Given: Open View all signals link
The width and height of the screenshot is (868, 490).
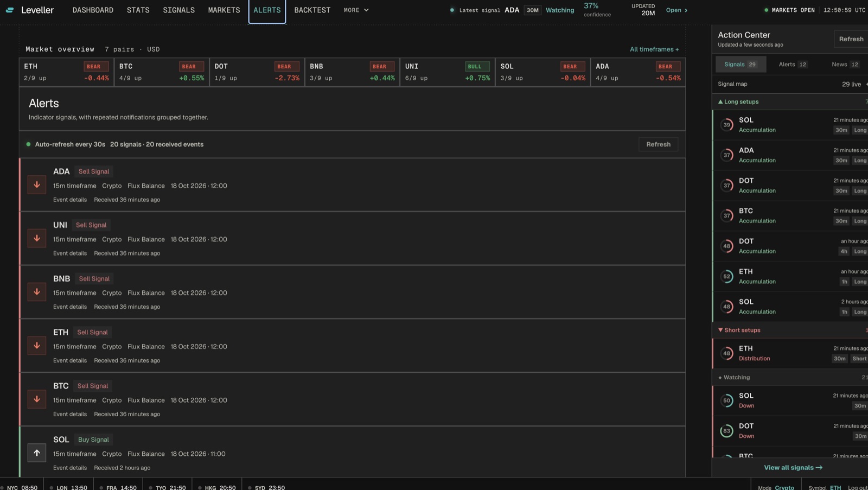Looking at the screenshot, I should click(x=793, y=468).
